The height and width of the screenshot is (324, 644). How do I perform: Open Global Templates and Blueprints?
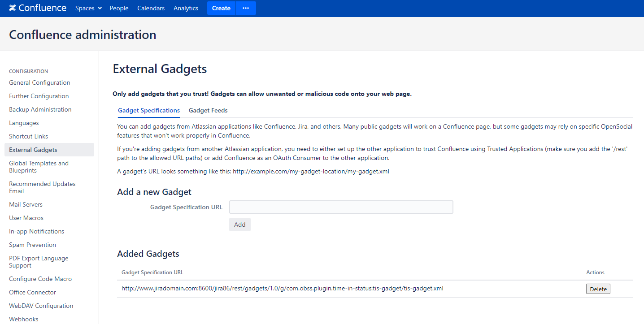[x=39, y=167]
